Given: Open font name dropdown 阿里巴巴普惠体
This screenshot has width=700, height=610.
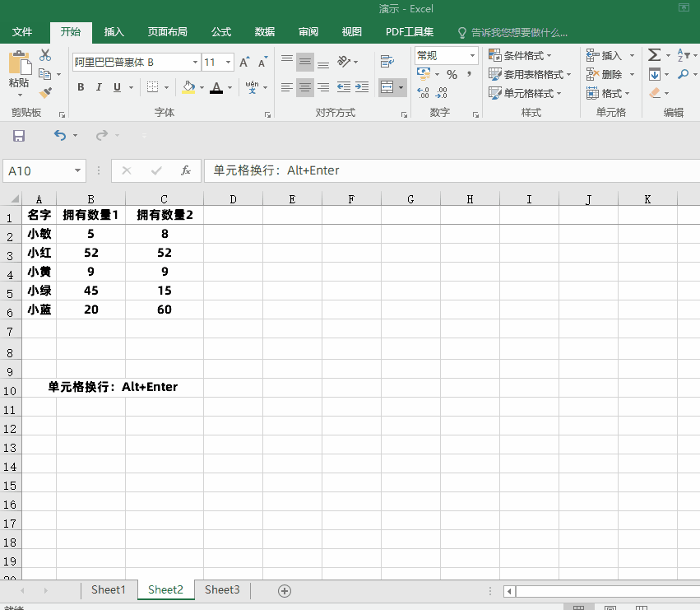Looking at the screenshot, I should click(195, 62).
